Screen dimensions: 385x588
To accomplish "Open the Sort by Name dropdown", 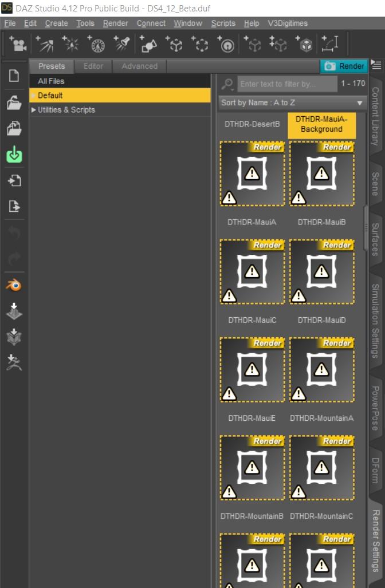I will point(292,102).
